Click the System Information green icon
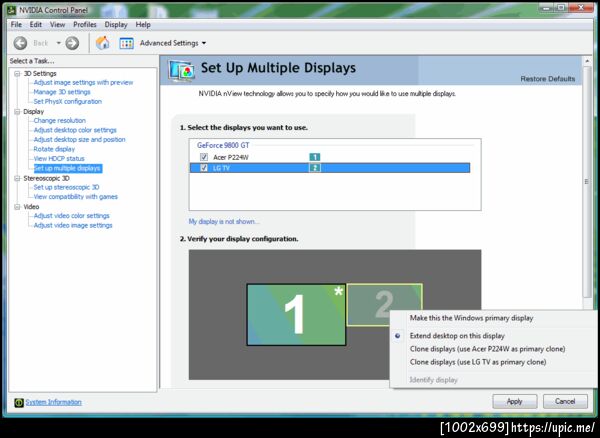This screenshot has height=438, width=600. (x=19, y=402)
